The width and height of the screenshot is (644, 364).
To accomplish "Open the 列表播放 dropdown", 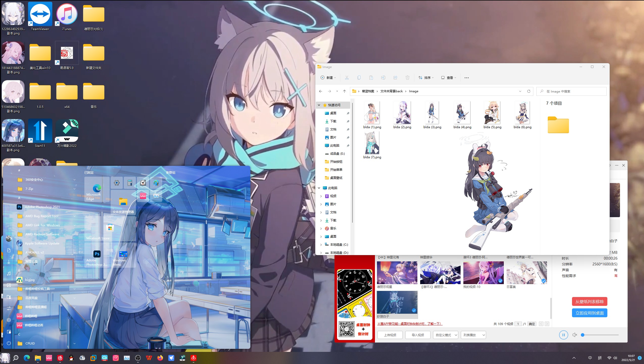I will click(473, 335).
